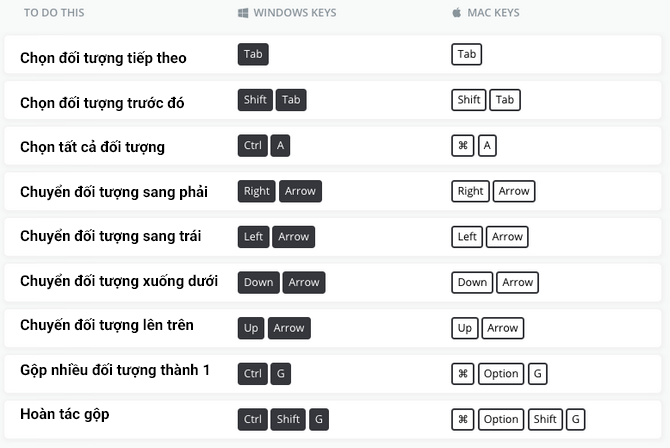
Task: Click the "WINDOWS KEYS" header text
Action: point(294,13)
